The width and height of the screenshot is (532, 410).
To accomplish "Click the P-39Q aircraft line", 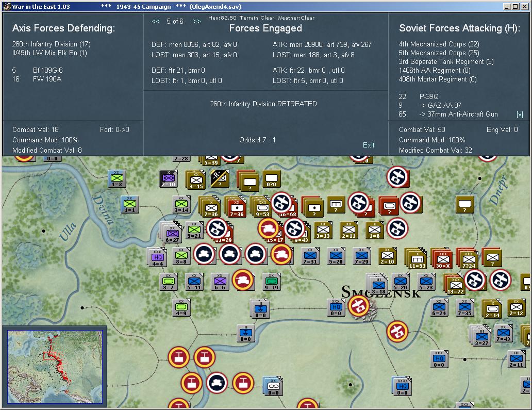I will 419,97.
